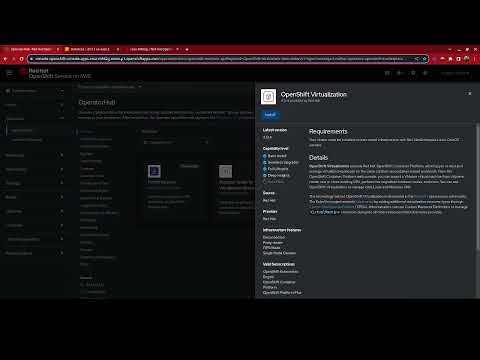
Task: Click the Details heading
Action: (x=318, y=158)
